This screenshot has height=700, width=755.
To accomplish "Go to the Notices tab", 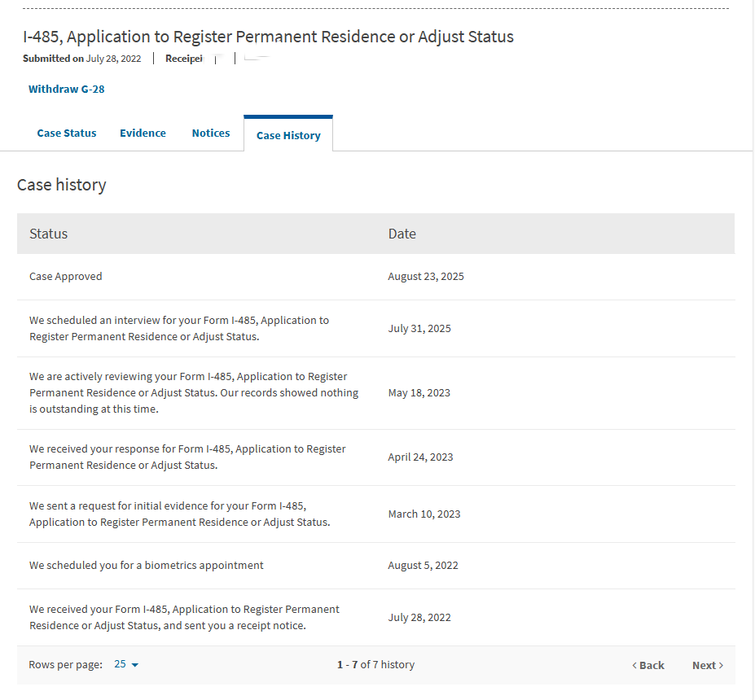I will pos(211,133).
